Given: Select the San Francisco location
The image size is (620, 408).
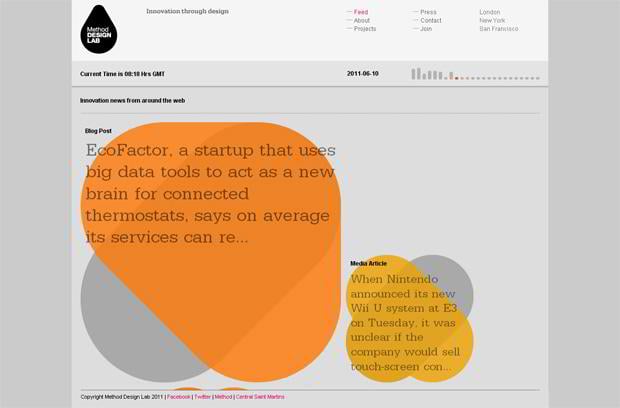Looking at the screenshot, I should tap(499, 29).
